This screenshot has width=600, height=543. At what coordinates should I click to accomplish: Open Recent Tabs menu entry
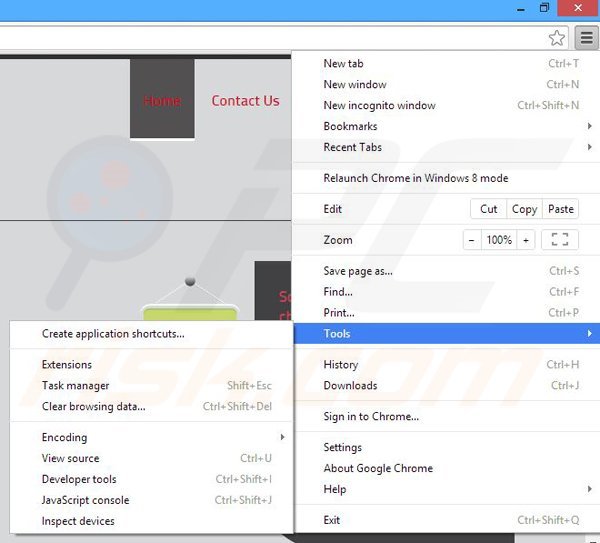pos(447,147)
